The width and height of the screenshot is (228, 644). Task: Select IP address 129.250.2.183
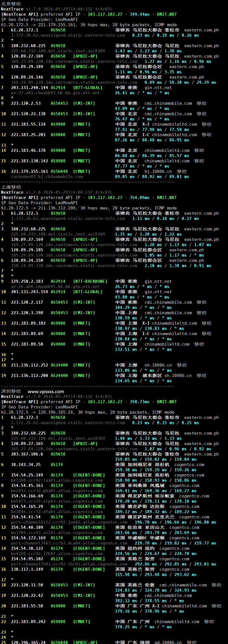tap(27, 281)
